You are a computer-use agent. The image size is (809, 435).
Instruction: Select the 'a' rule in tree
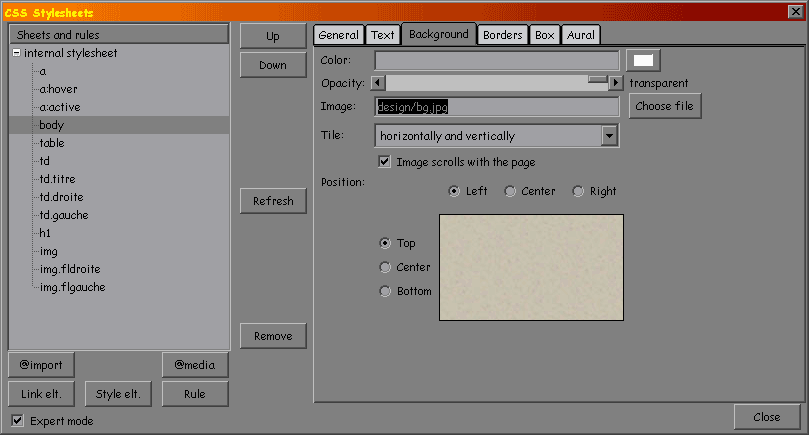pyautogui.click(x=43, y=71)
